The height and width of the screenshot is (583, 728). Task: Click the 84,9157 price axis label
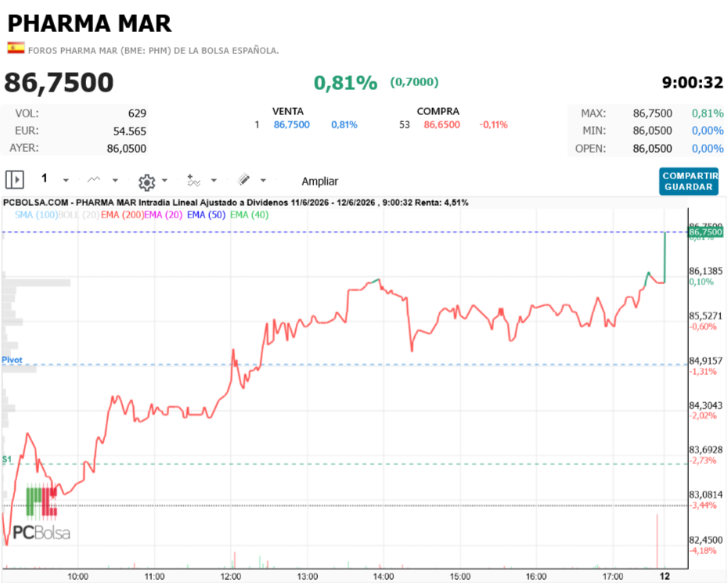click(x=706, y=361)
